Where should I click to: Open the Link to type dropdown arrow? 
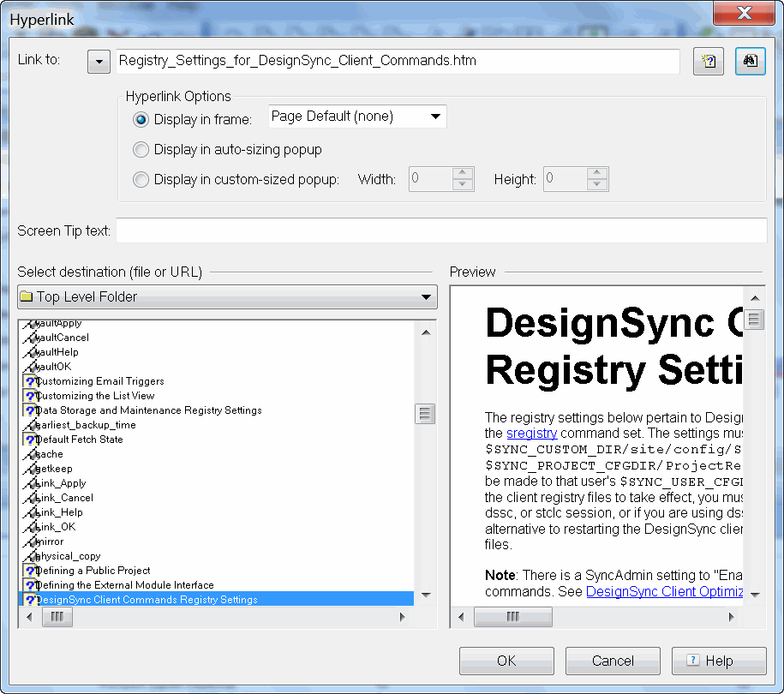coord(99,62)
